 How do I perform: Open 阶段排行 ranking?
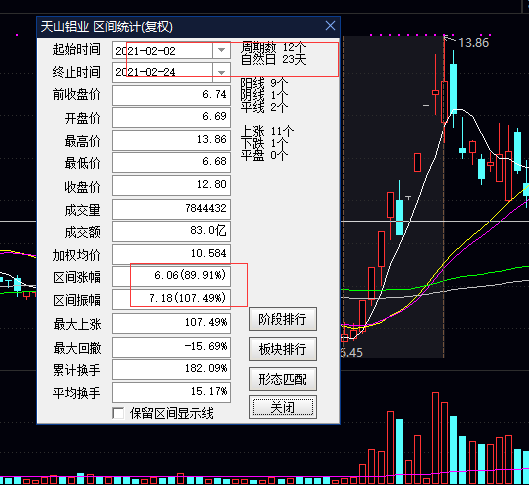[x=283, y=319]
